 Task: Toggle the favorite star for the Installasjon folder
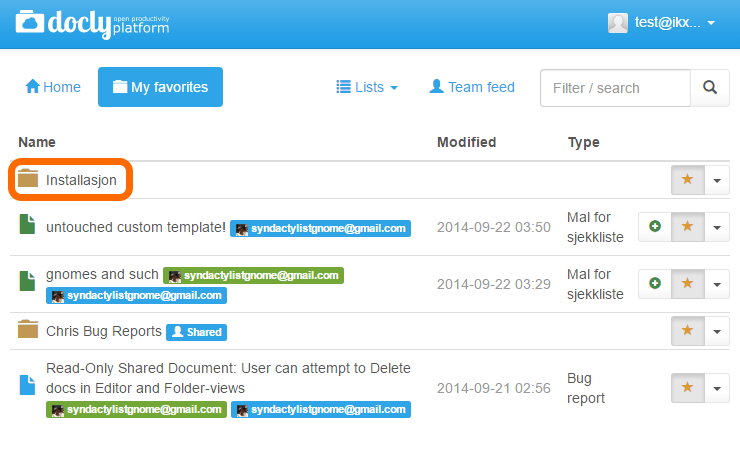click(x=688, y=179)
